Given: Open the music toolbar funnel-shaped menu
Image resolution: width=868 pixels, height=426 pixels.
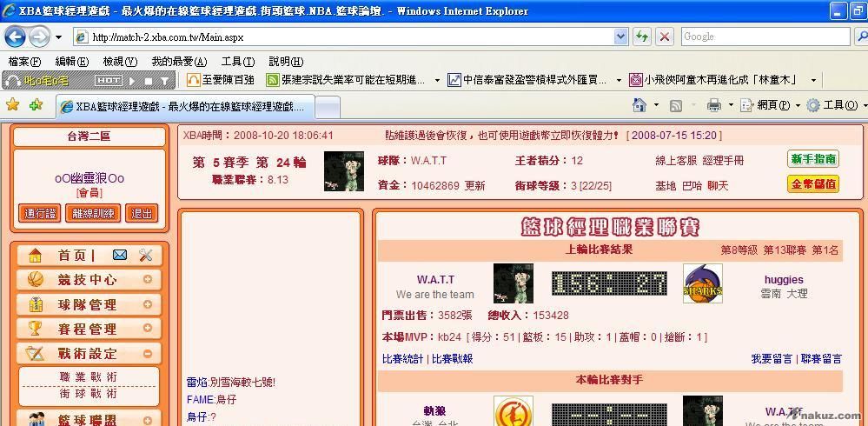Looking at the screenshot, I should pos(164,81).
